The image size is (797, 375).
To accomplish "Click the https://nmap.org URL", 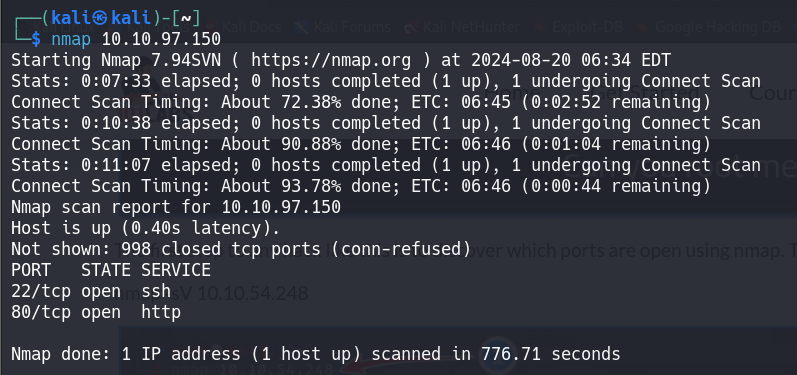I will (x=331, y=60).
